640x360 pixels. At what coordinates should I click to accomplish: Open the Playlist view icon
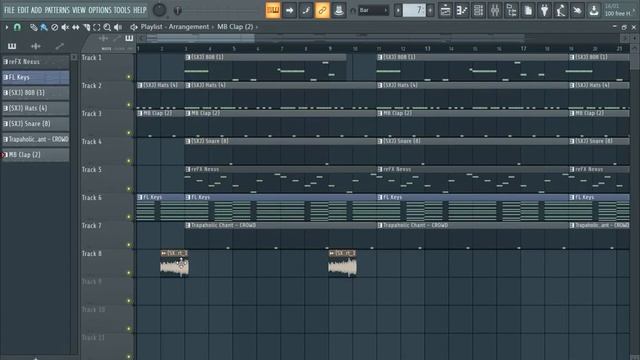tap(445, 10)
